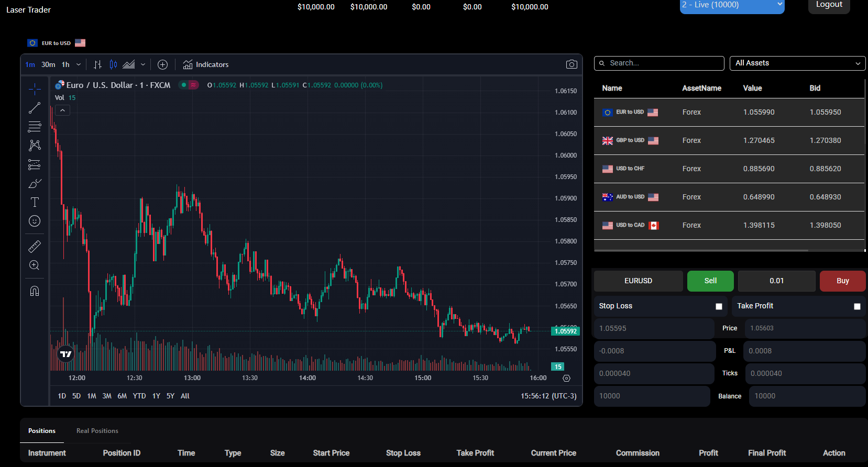Open the emoji icons tool

pyautogui.click(x=35, y=221)
